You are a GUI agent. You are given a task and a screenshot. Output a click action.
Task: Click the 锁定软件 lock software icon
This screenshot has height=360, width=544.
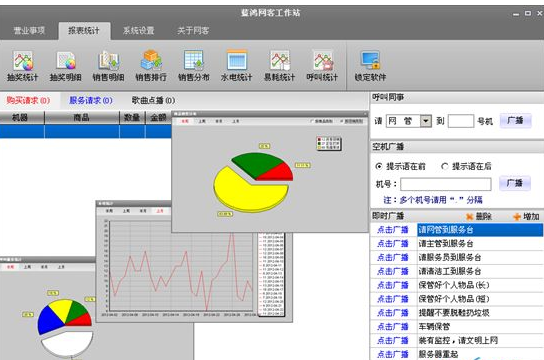[370, 66]
